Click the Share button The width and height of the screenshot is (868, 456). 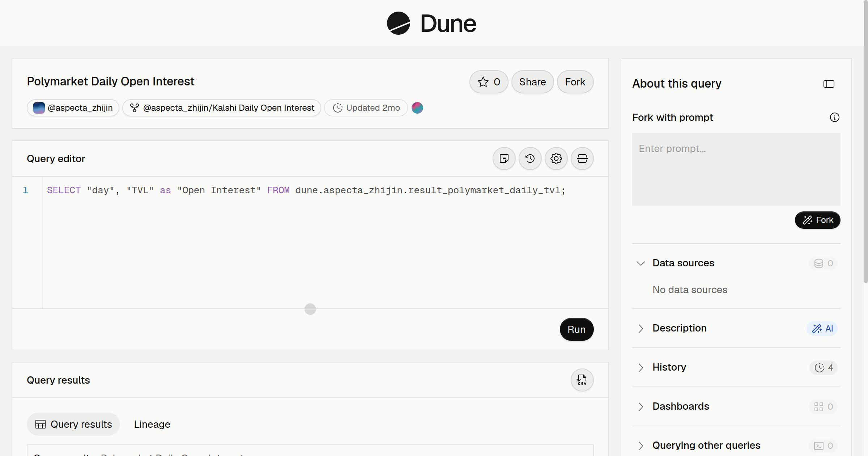532,82
